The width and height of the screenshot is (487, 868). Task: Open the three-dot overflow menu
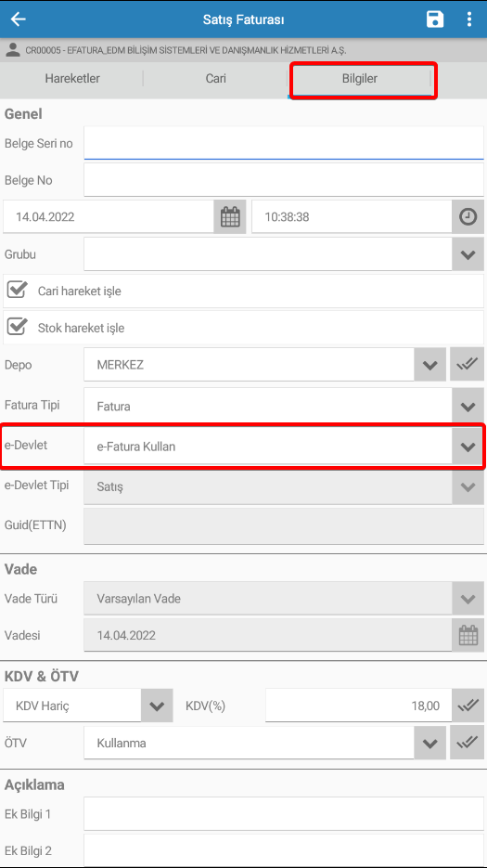coord(468,19)
